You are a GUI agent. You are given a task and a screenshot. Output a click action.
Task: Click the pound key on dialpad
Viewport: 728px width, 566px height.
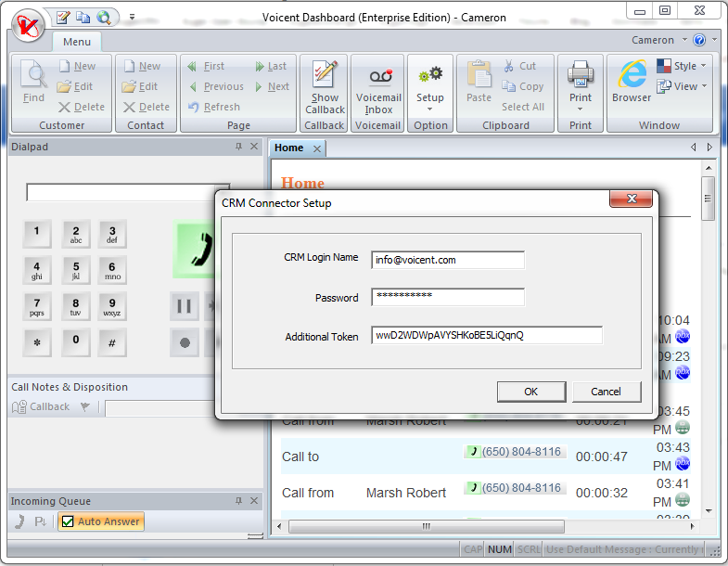tap(112, 343)
